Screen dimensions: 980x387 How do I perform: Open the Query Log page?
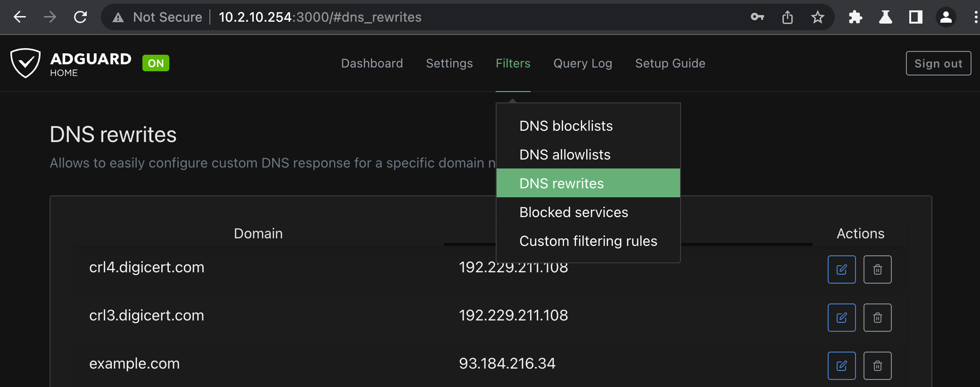click(x=582, y=63)
